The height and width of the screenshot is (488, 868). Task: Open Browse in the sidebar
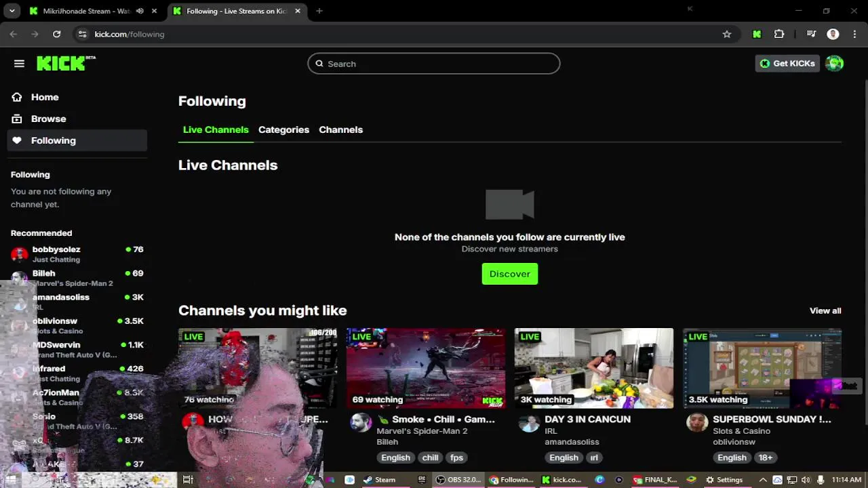pos(77,119)
